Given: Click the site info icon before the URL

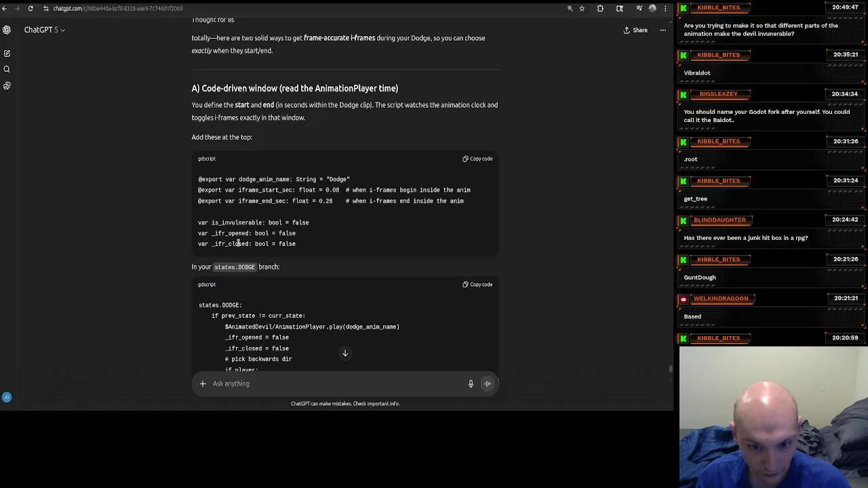Looking at the screenshot, I should 45,8.
